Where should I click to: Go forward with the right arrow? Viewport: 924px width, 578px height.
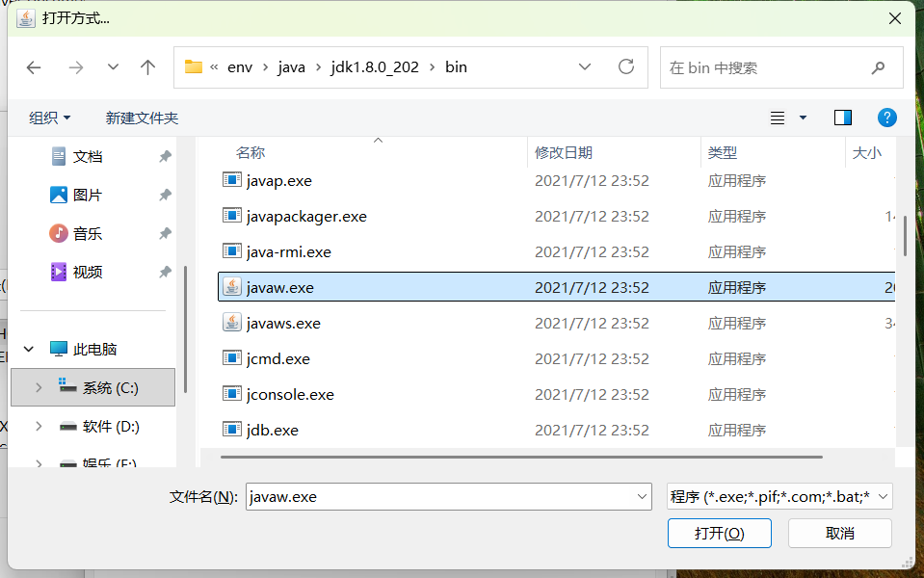tap(75, 67)
